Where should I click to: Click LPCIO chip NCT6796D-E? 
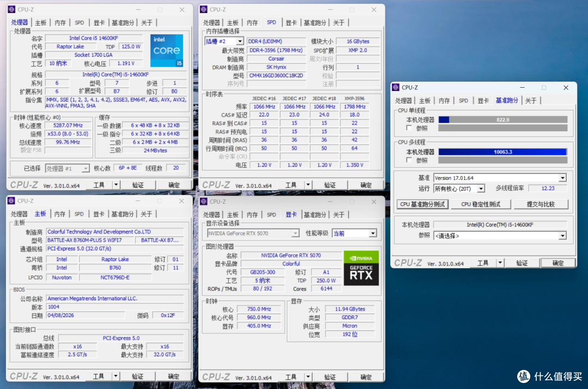click(115, 278)
